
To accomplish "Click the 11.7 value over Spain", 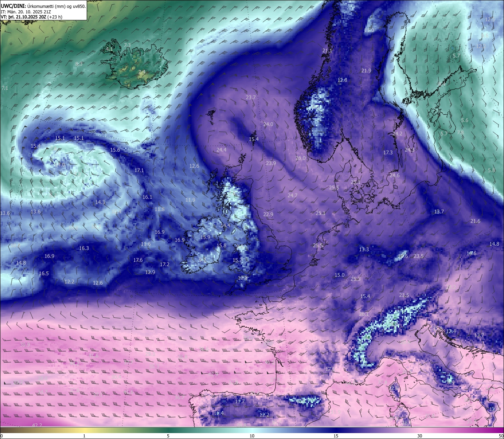I will click(x=240, y=402).
